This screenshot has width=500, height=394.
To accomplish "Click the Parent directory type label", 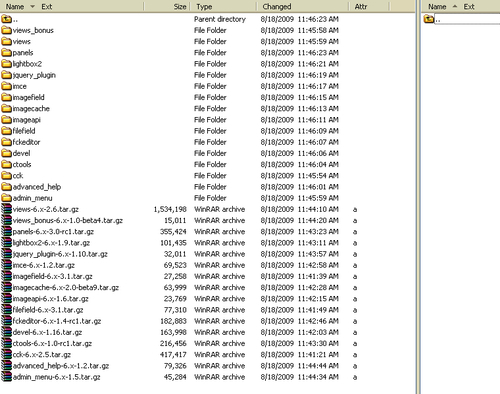I will (x=220, y=19).
